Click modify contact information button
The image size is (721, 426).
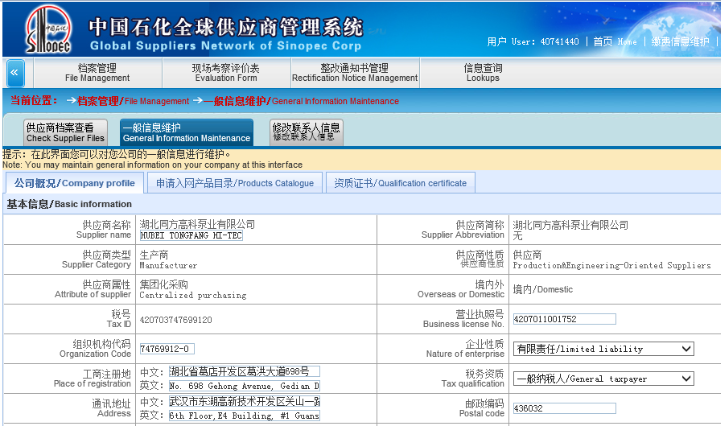[x=306, y=133]
